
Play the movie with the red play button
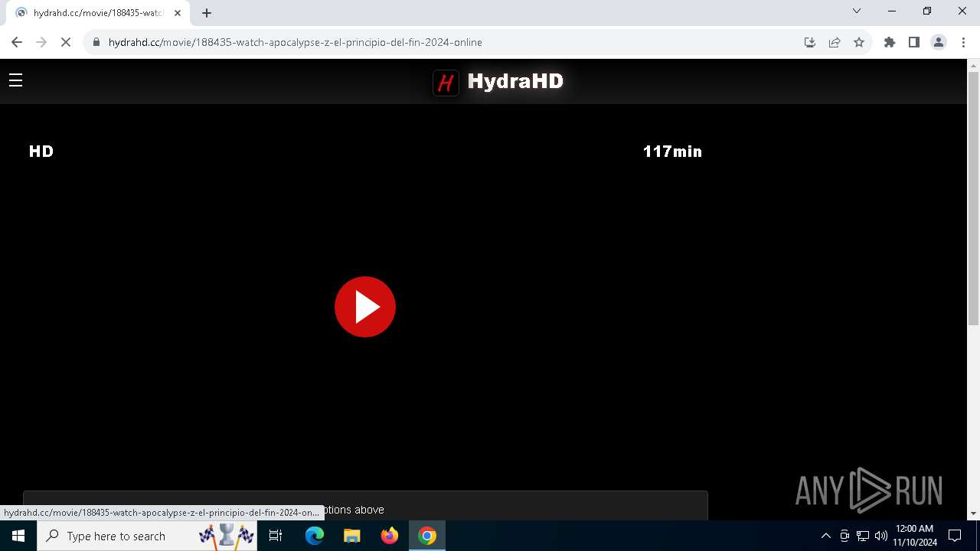(365, 307)
